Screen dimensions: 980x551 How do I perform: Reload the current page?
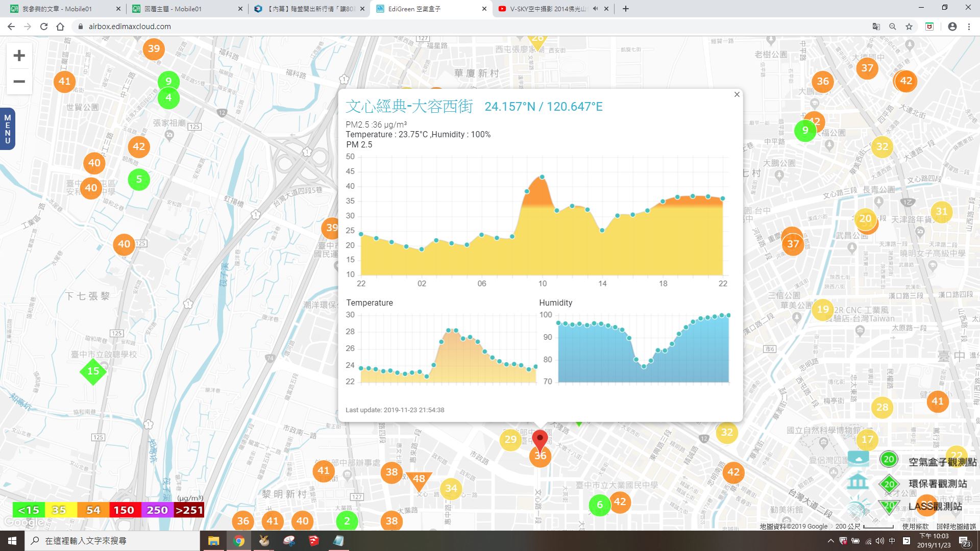[x=44, y=27]
